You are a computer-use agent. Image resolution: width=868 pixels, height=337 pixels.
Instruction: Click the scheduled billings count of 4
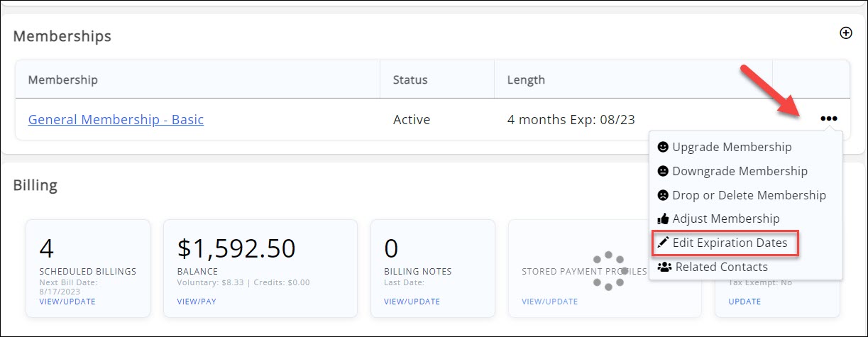point(47,248)
